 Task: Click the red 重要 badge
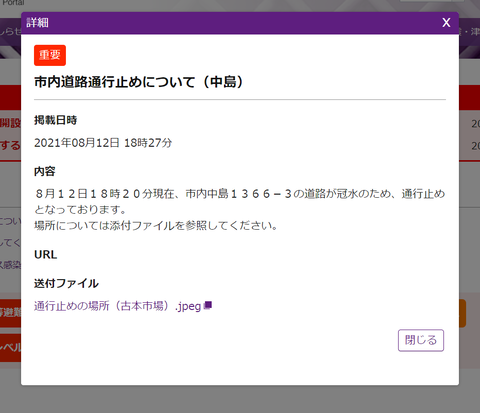(50, 55)
